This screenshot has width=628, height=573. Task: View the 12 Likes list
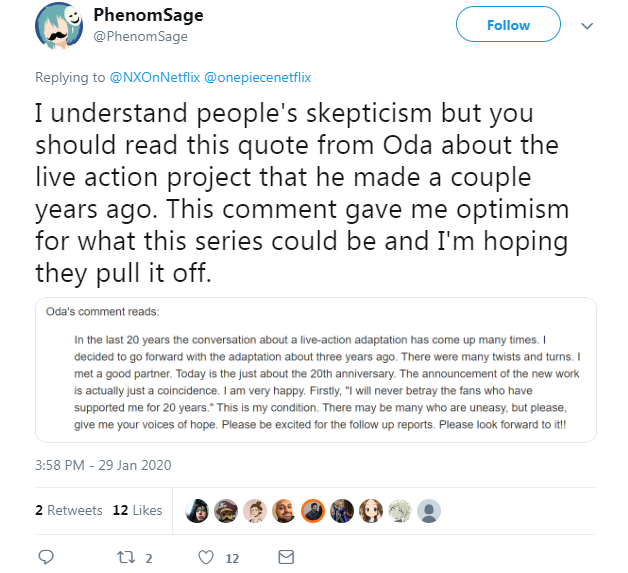(x=137, y=510)
